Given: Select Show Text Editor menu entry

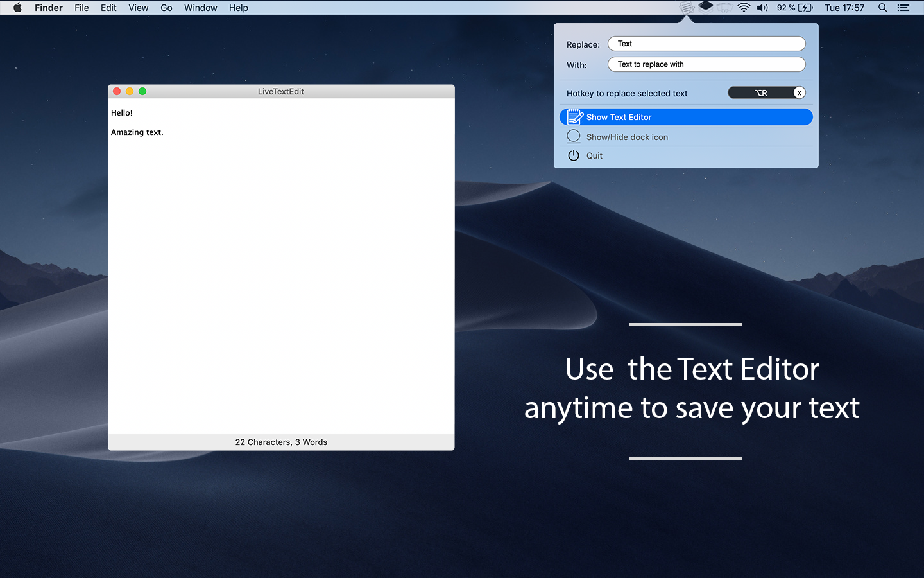Looking at the screenshot, I should click(x=686, y=117).
